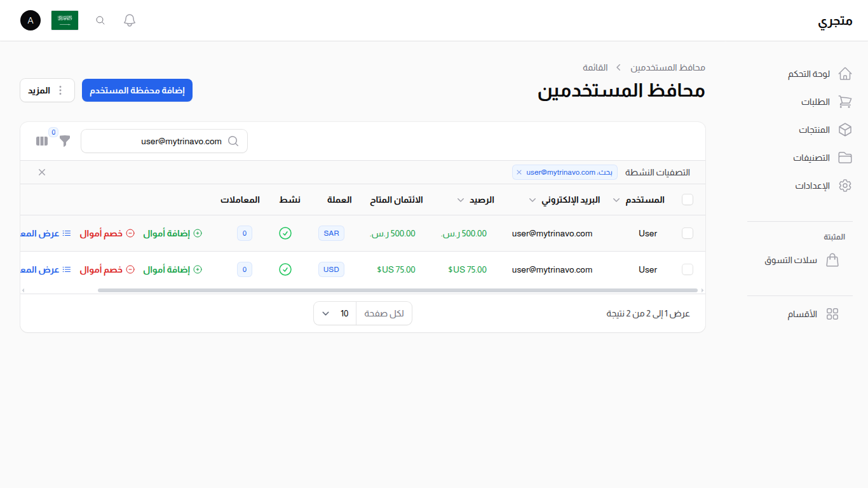Expand the المستخدم column sort chevron
The height and width of the screenshot is (488, 868).
click(615, 200)
